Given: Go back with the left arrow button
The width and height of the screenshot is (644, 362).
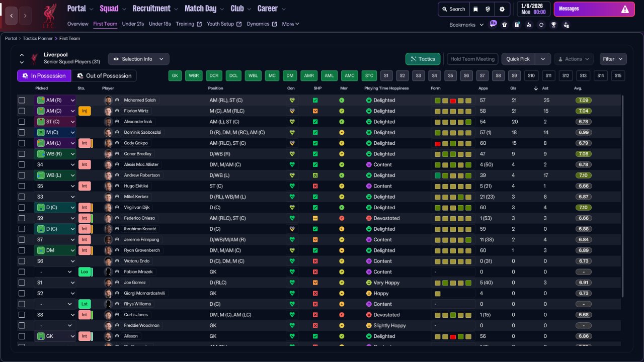Looking at the screenshot, I should point(12,16).
